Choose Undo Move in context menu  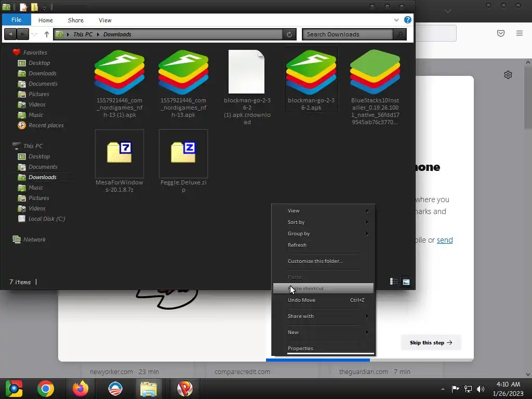[323, 300]
